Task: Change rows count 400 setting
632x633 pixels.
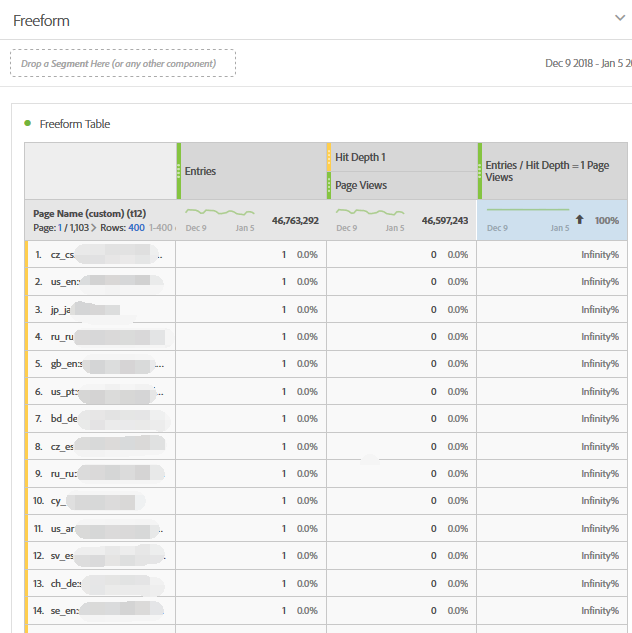Action: pos(136,228)
